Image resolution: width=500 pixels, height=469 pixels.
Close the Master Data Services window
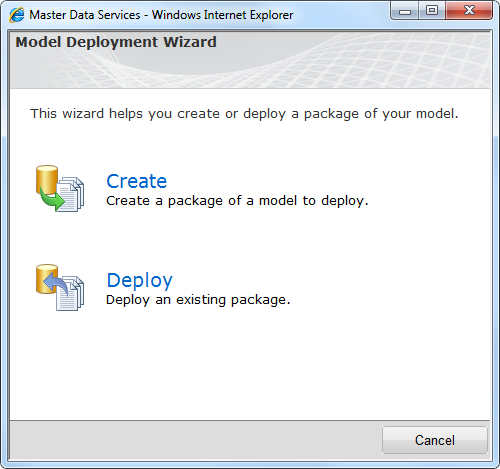coord(469,11)
